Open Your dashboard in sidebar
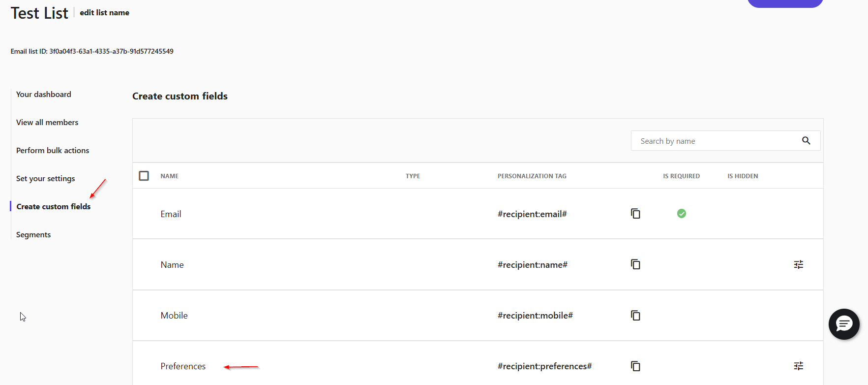Screen dimensions: 868x385 pos(44,95)
